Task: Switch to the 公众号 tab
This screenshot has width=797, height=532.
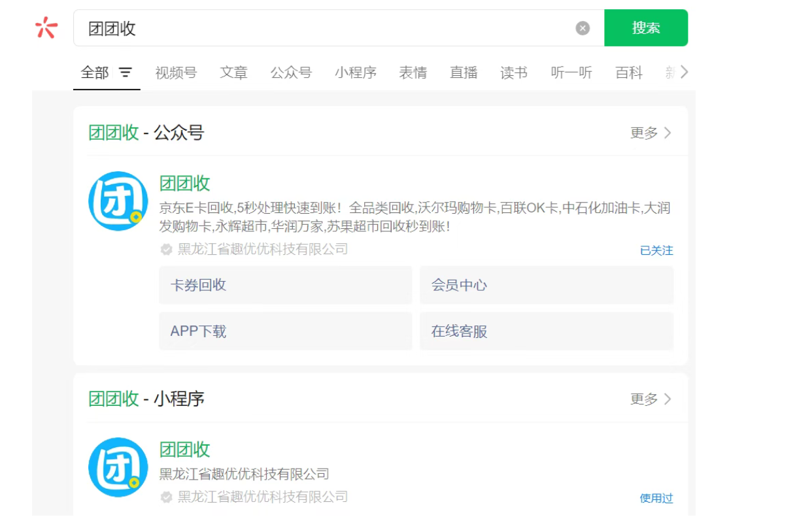Action: (291, 73)
